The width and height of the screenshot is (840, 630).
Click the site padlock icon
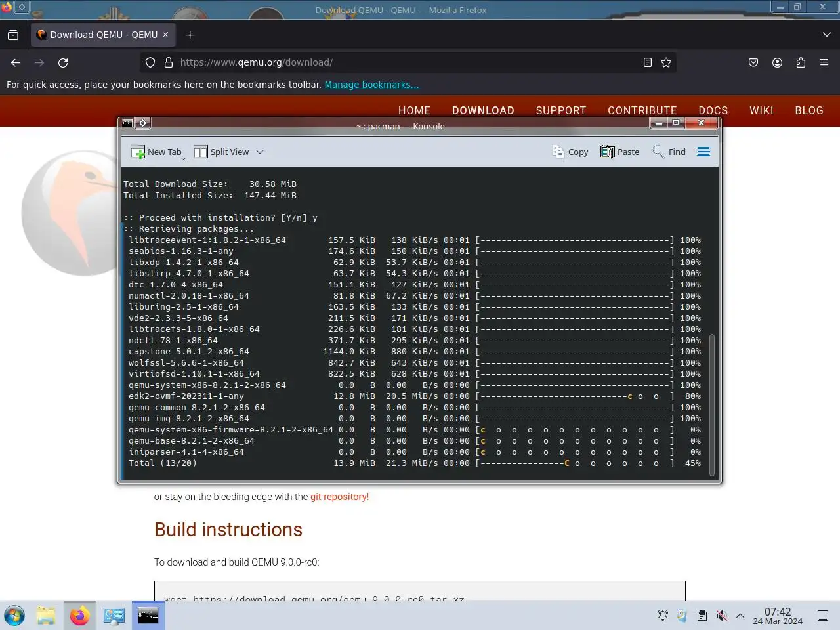tap(168, 62)
